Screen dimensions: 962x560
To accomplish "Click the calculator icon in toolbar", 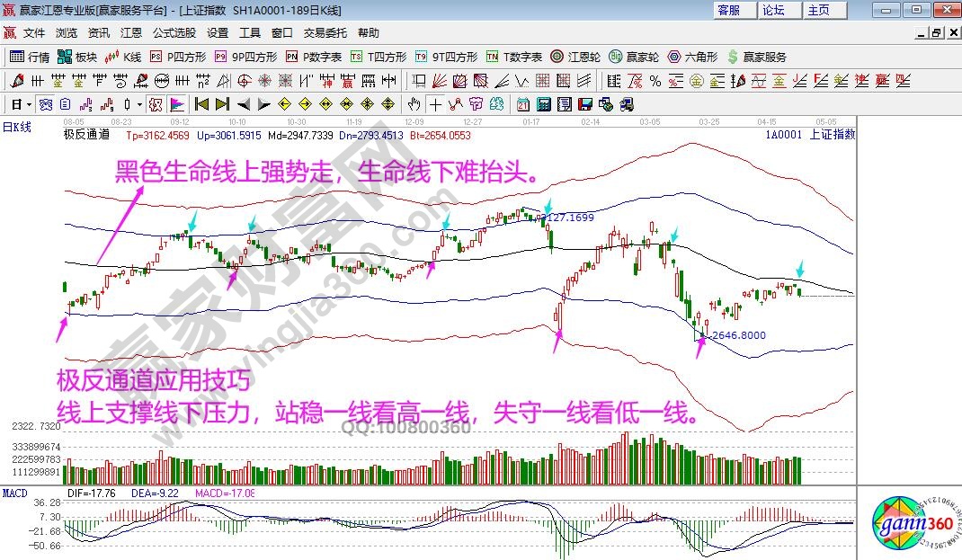I will coord(544,103).
